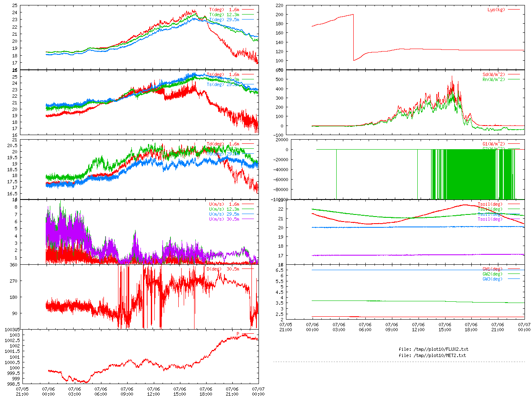Click the red Ts(deg) 1.6m legend entry
The height and width of the screenshot is (399, 532).
pyautogui.click(x=223, y=75)
